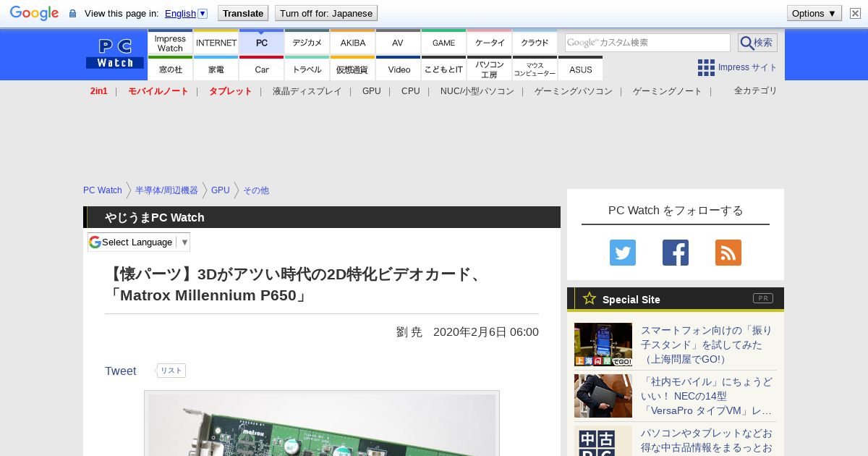
Task: Close the Google translate bar
Action: click(855, 13)
